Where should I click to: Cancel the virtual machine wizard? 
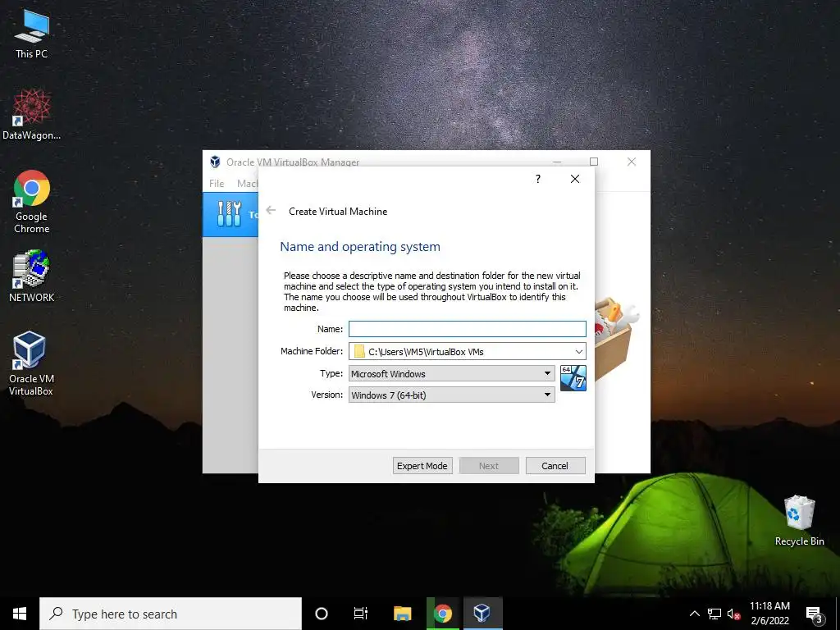point(555,466)
